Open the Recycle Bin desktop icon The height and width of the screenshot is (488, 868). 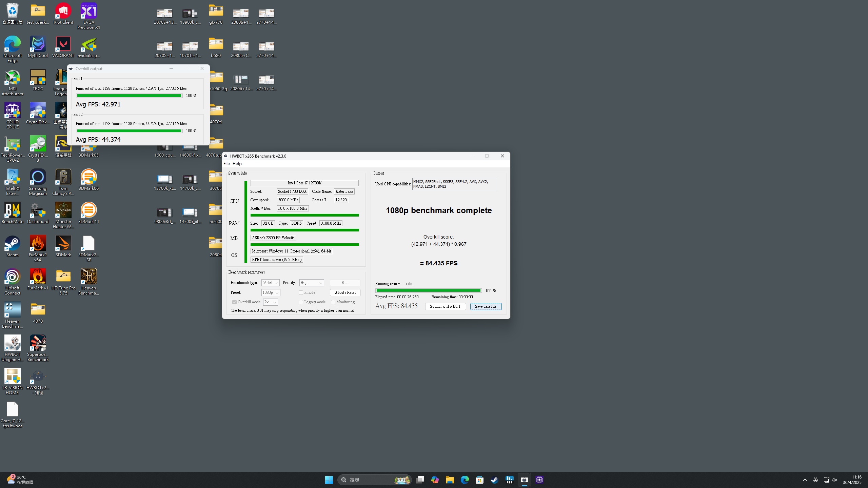(13, 14)
